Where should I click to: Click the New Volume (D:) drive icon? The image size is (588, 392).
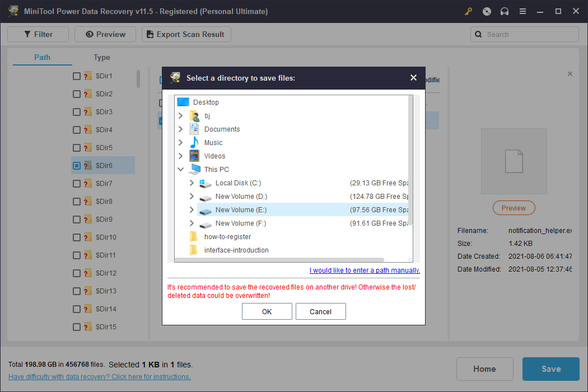tap(205, 197)
